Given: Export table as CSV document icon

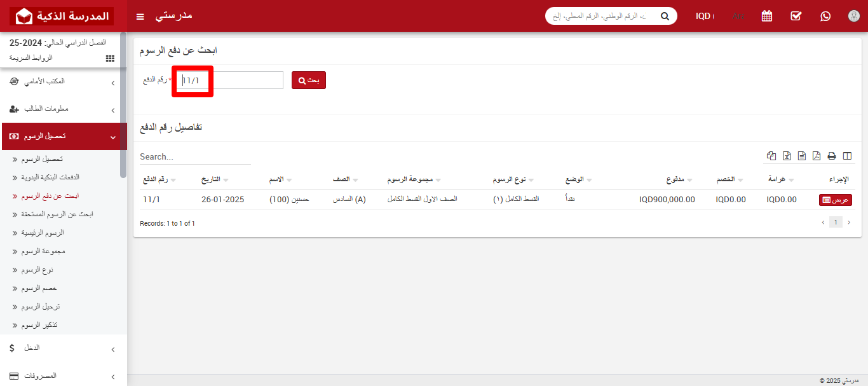Looking at the screenshot, I should point(801,156).
